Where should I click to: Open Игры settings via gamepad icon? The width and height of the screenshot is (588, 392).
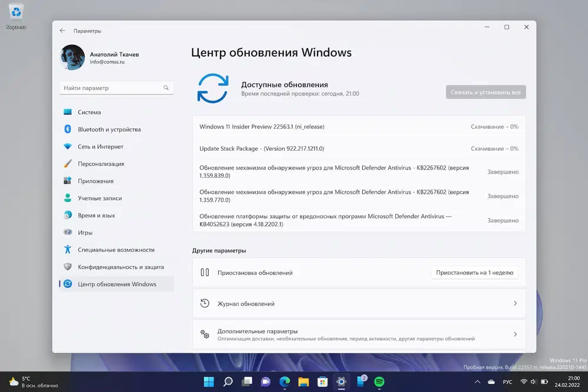coord(69,232)
